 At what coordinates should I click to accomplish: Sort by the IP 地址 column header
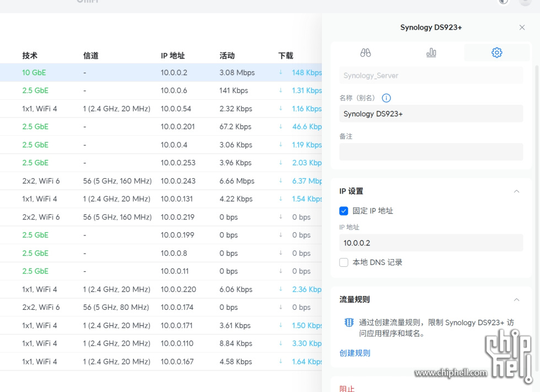[x=173, y=56]
